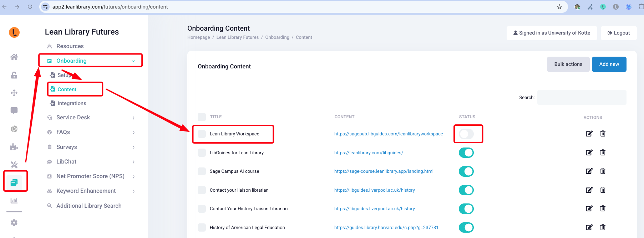This screenshot has width=644, height=238.
Task: Open the home icon in left rail
Action: [14, 57]
